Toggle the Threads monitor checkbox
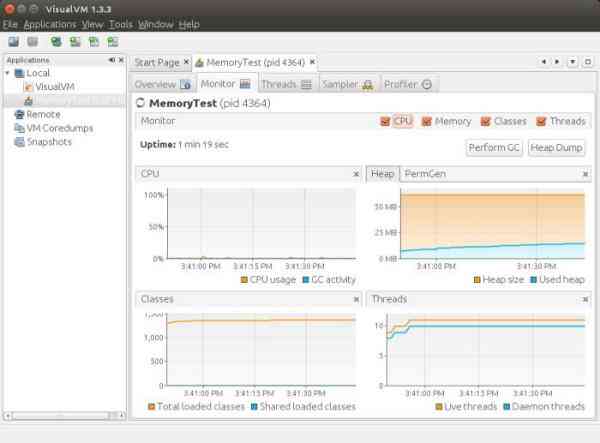This screenshot has height=443, width=600. point(541,121)
